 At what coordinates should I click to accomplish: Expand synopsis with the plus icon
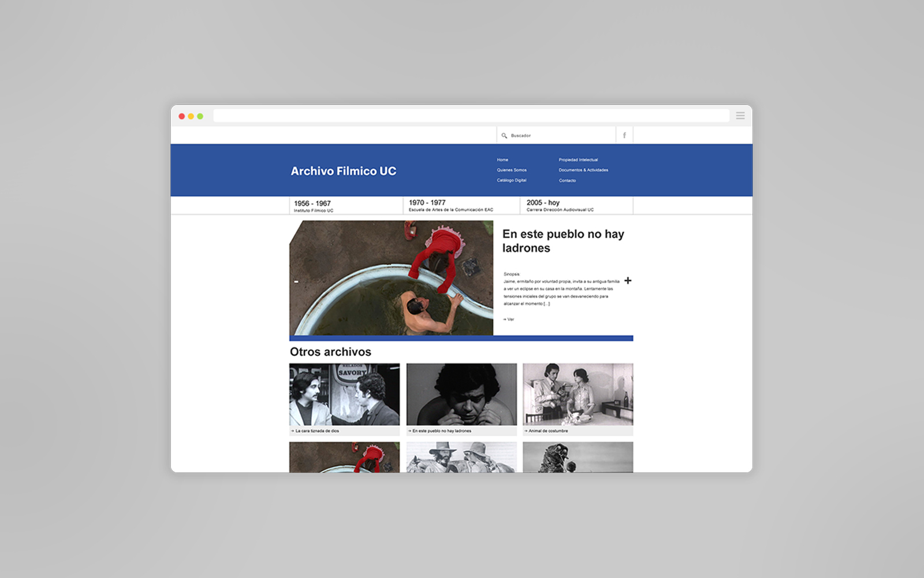click(x=628, y=280)
